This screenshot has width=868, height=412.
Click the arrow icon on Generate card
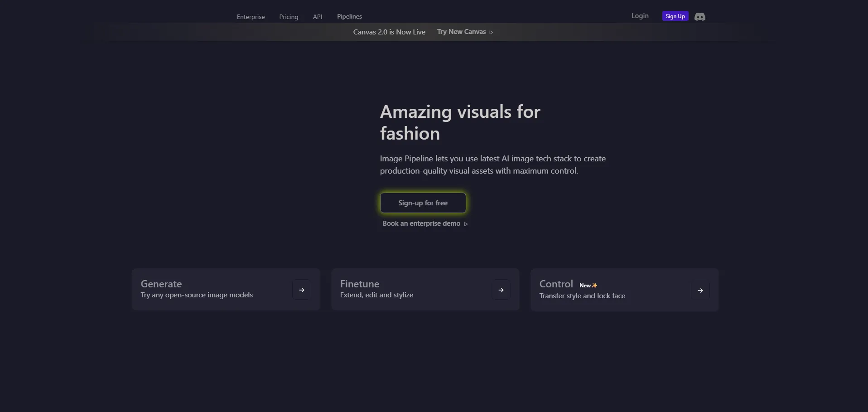[x=302, y=290]
